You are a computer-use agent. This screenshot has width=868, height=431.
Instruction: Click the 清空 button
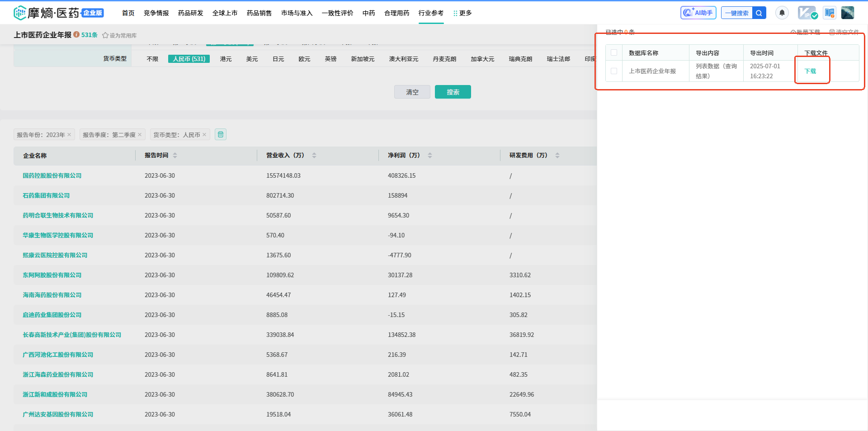click(412, 92)
